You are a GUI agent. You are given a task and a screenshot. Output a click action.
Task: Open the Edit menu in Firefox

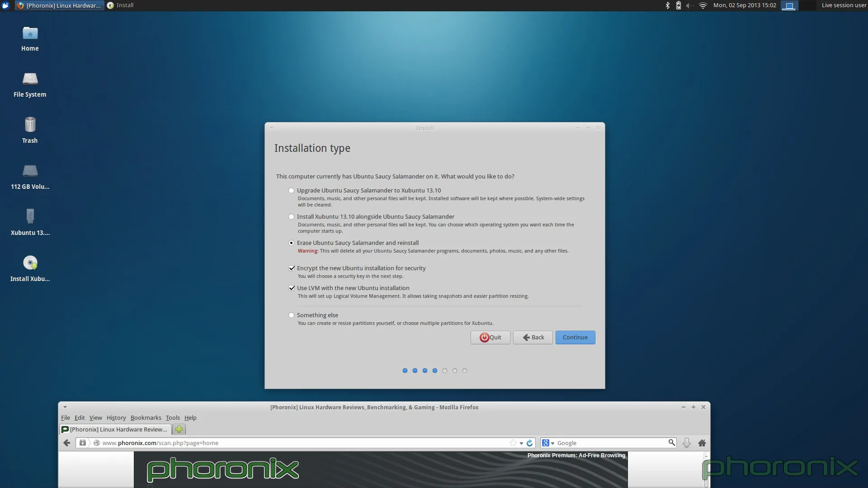[x=80, y=418]
